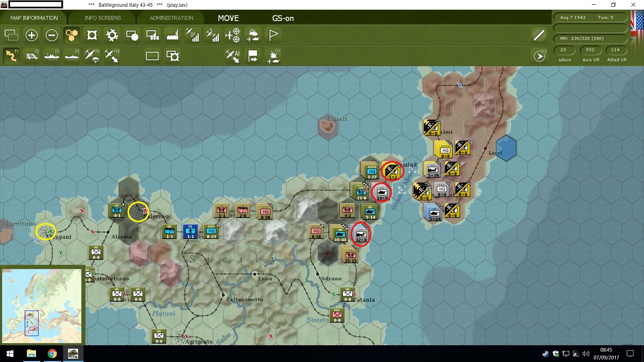
Task: Click the pennant flag toolbar icon
Action: point(273,35)
